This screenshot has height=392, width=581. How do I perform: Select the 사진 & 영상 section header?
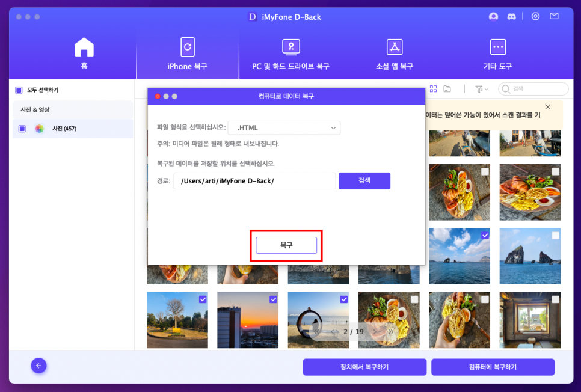[x=73, y=109]
